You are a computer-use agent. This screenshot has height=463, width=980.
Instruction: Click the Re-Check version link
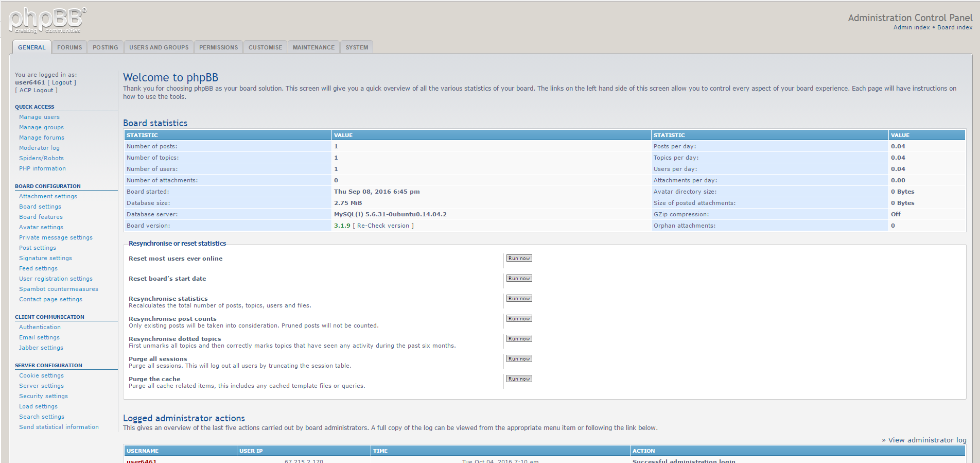[383, 226]
